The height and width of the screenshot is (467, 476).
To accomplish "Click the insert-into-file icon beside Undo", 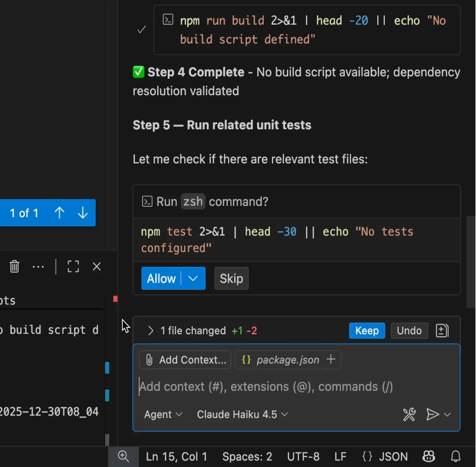I will tap(442, 330).
